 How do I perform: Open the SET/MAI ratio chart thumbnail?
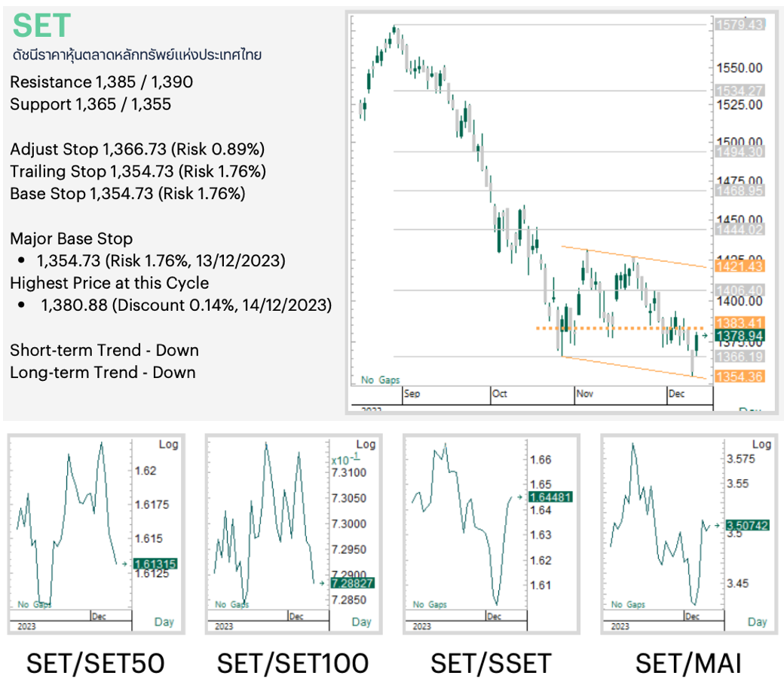tap(689, 534)
